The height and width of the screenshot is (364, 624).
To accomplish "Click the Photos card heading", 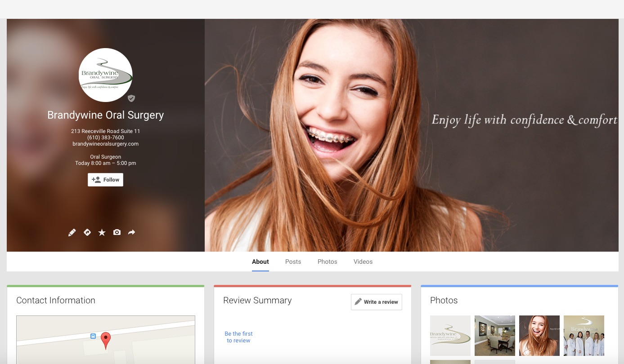I will pos(444,300).
